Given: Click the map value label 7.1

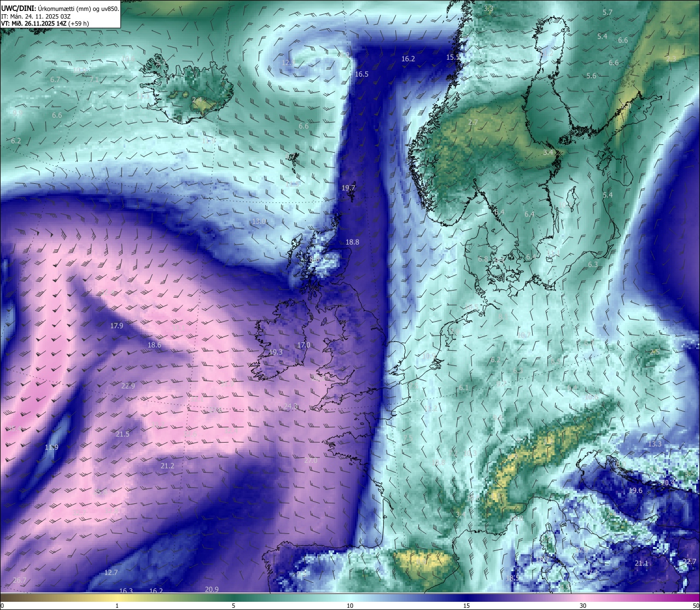Looking at the screenshot, I should pyautogui.click(x=95, y=80).
